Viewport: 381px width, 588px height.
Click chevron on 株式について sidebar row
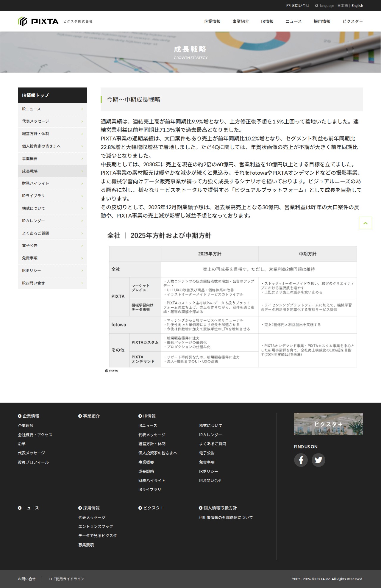click(82, 209)
